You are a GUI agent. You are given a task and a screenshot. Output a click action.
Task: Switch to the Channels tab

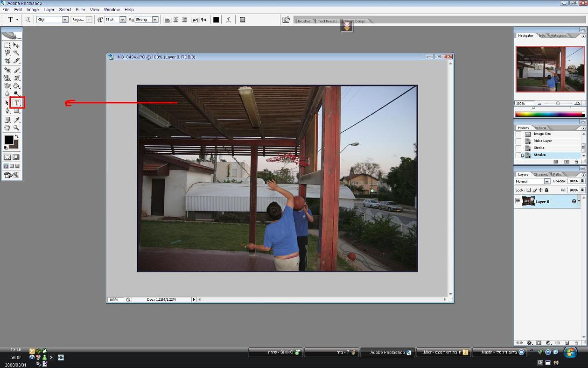click(541, 174)
